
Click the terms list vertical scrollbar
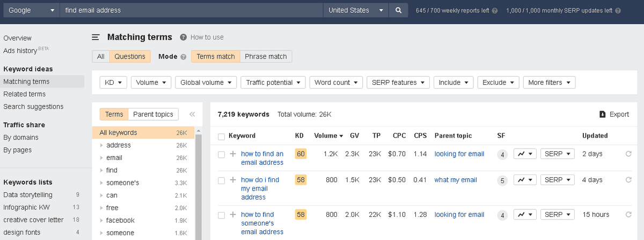tap(198, 185)
